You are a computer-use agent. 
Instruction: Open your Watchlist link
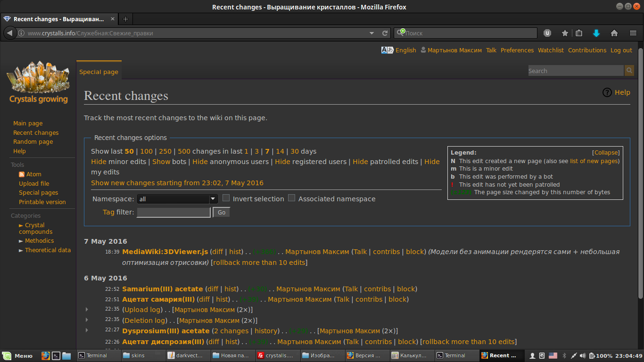[551, 50]
